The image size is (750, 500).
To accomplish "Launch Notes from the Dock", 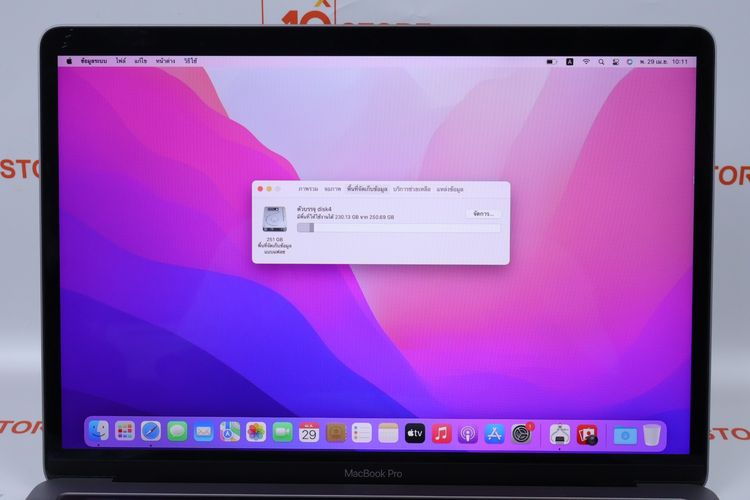I will 388,433.
